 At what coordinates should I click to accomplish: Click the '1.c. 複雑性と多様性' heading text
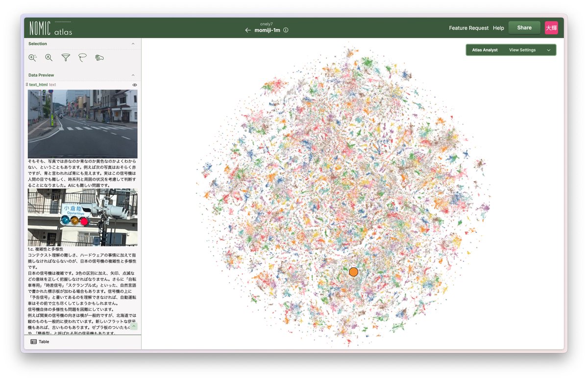click(46, 249)
